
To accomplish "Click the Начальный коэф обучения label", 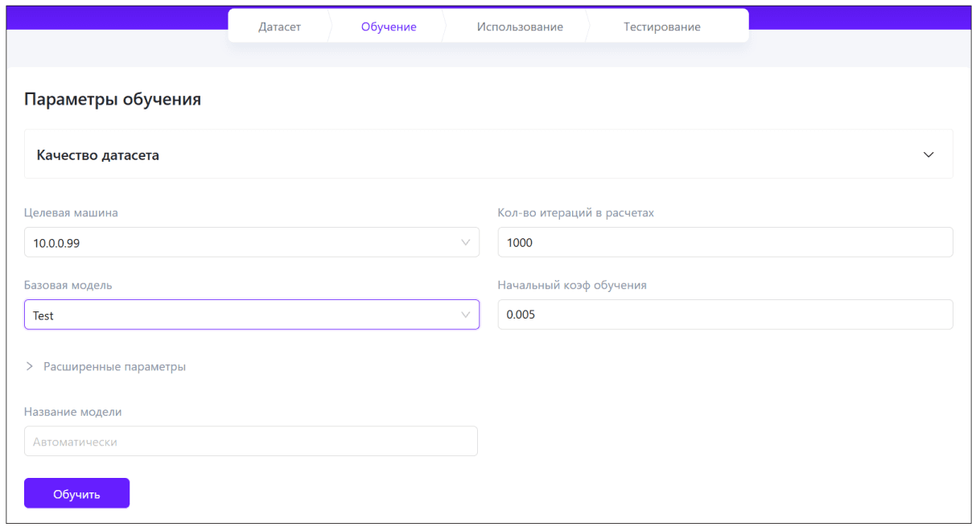I will 572,285.
